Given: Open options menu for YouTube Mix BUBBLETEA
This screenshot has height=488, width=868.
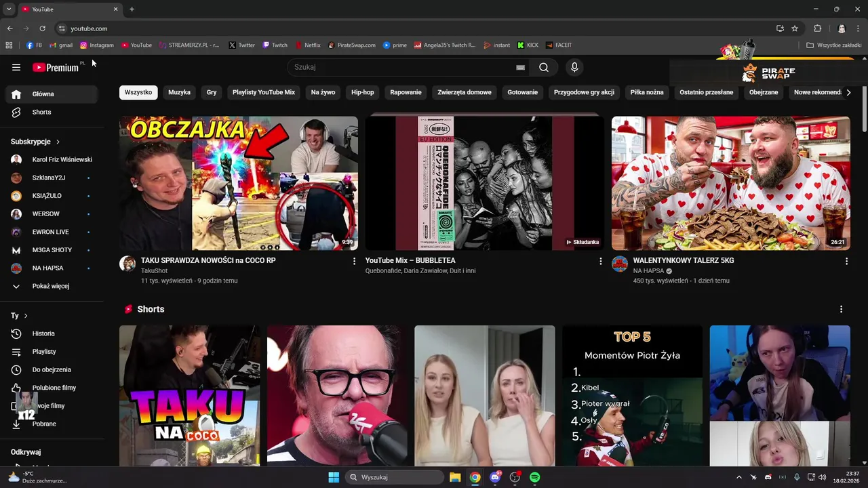Looking at the screenshot, I should (600, 261).
